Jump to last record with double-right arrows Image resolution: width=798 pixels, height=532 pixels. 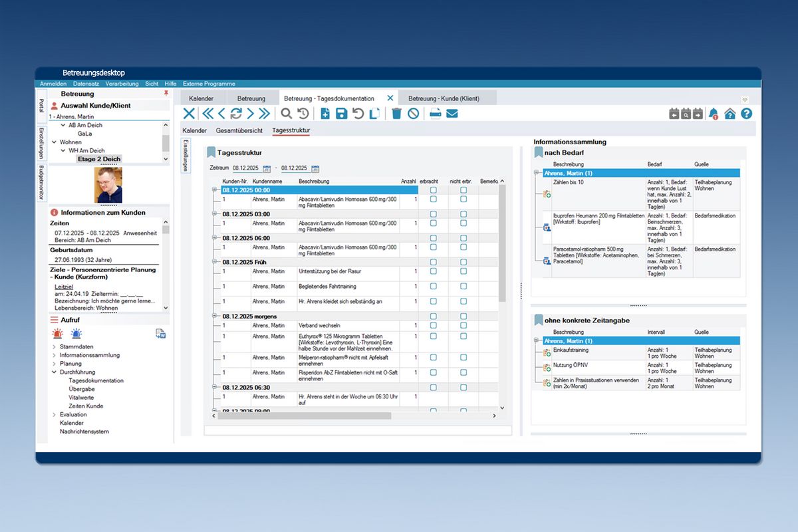(265, 114)
